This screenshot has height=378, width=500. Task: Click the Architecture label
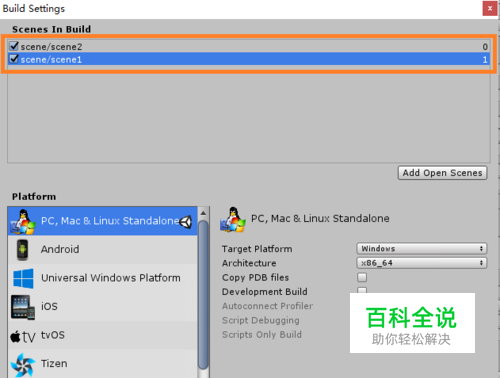click(249, 263)
